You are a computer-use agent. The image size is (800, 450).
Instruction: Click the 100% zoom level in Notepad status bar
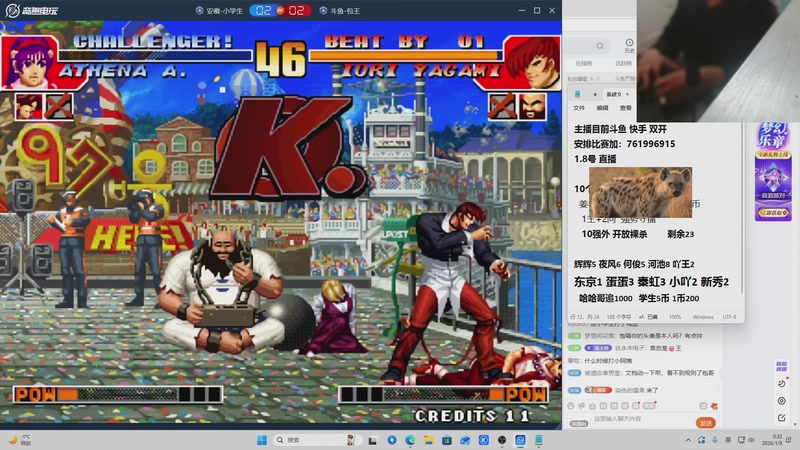(675, 317)
